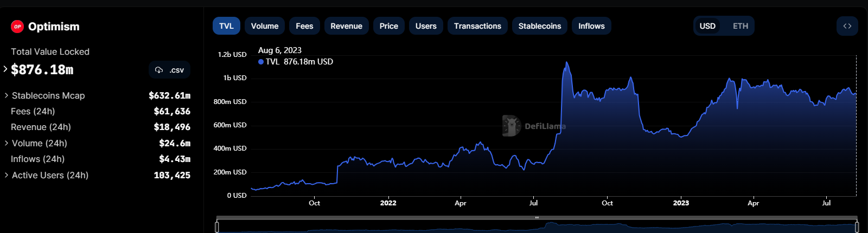868x233 pixels.
Task: Toggle the Inflows chart metric
Action: coord(591,26)
